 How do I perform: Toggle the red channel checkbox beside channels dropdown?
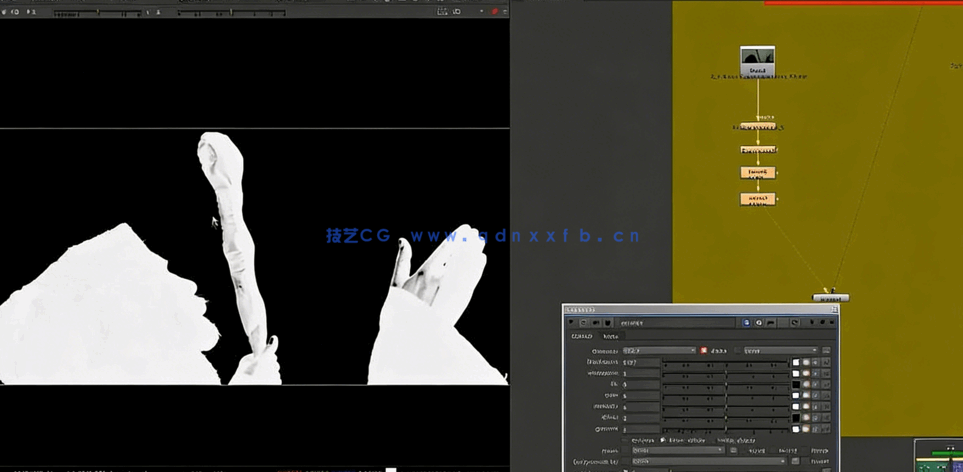(x=704, y=351)
